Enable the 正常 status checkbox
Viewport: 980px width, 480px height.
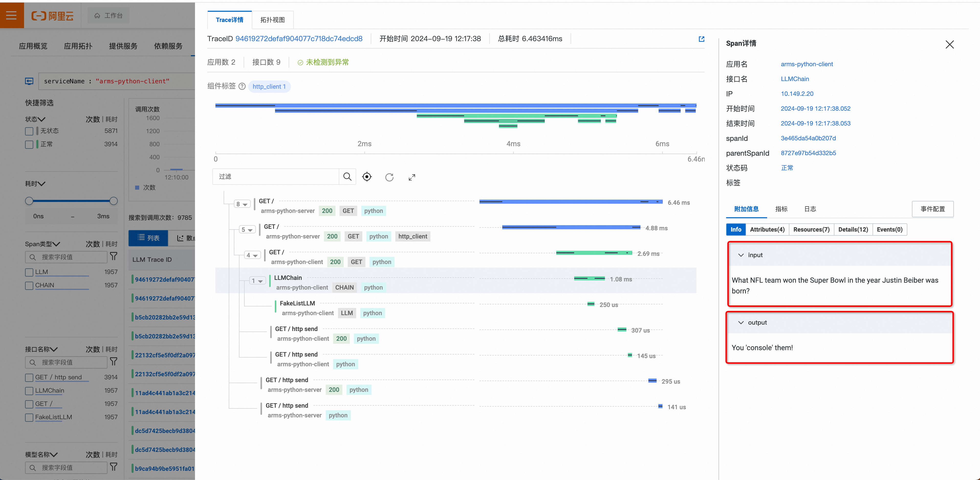pyautogui.click(x=29, y=144)
